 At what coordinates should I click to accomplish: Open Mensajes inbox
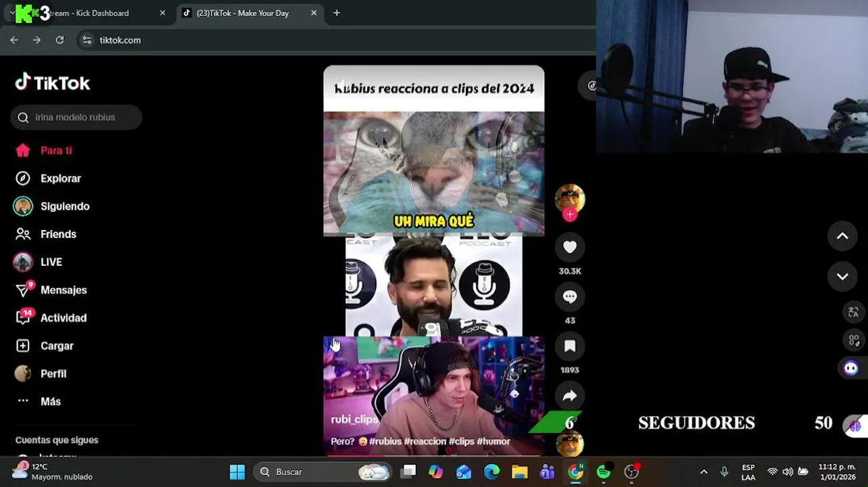51,289
